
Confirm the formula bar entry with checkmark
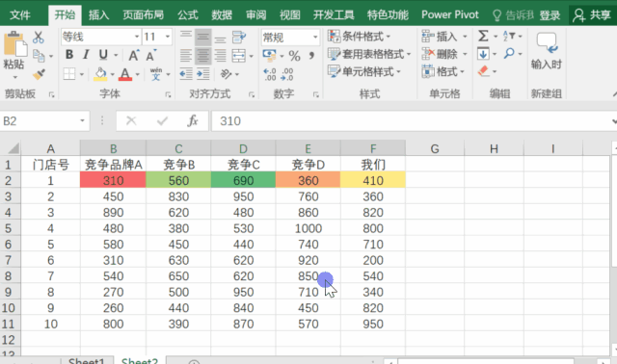162,120
